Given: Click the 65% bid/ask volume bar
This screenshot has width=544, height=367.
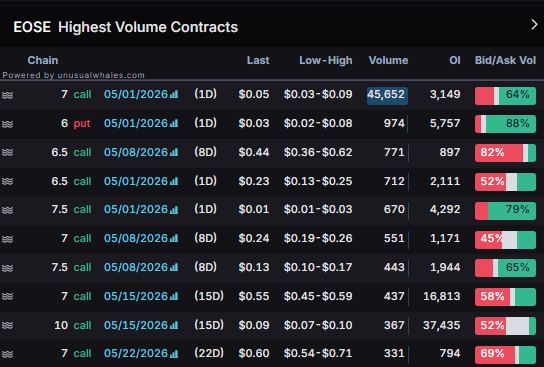Looking at the screenshot, I should pos(505,268).
